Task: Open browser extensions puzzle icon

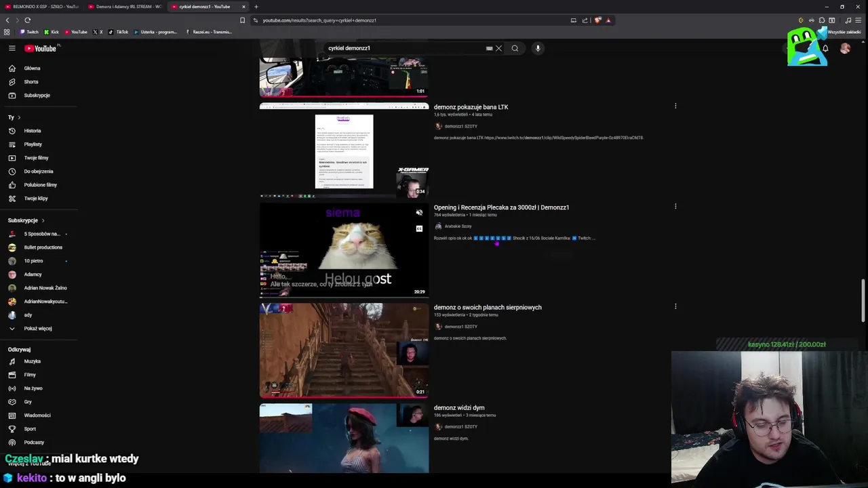Action: click(821, 20)
